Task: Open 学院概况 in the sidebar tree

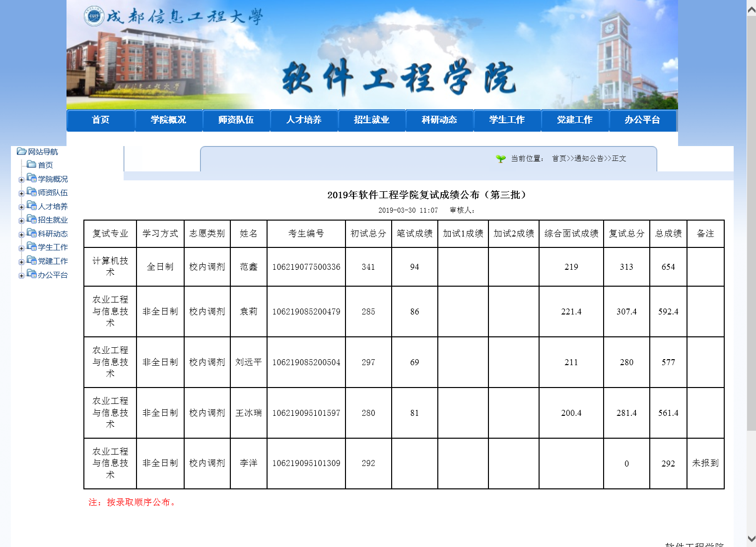Action: (53, 179)
